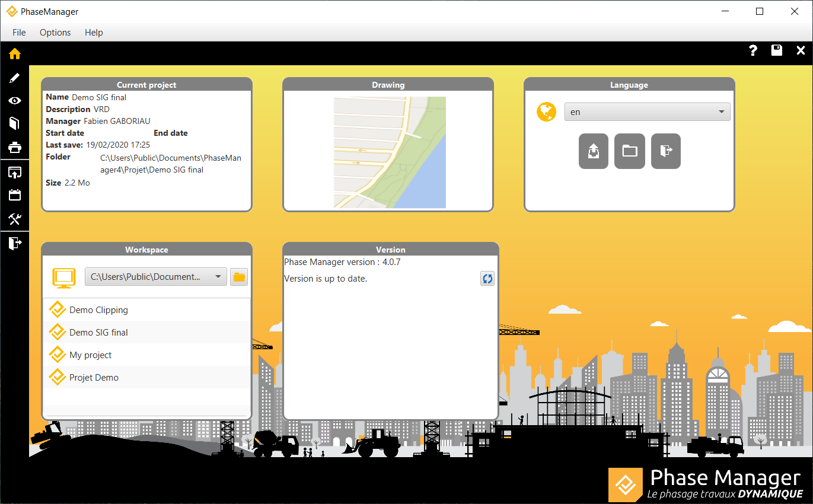Click the map drawing thumbnail
813x504 pixels.
[390, 152]
